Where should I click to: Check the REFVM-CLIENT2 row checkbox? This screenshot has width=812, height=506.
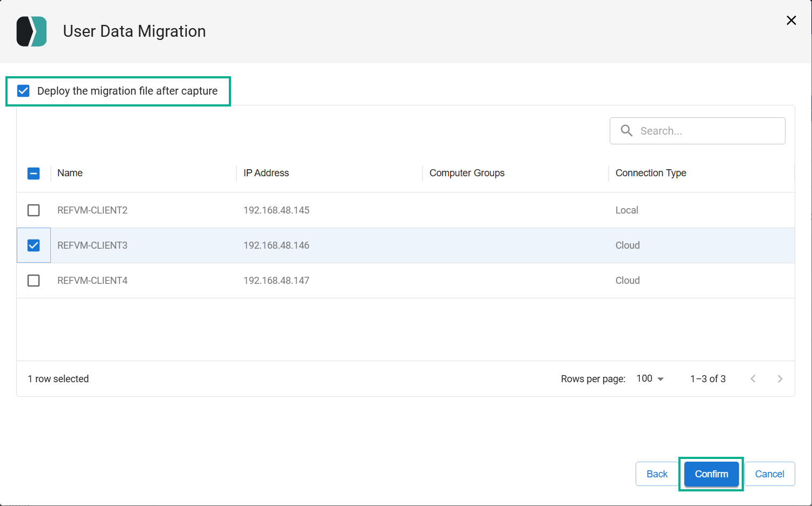point(34,210)
